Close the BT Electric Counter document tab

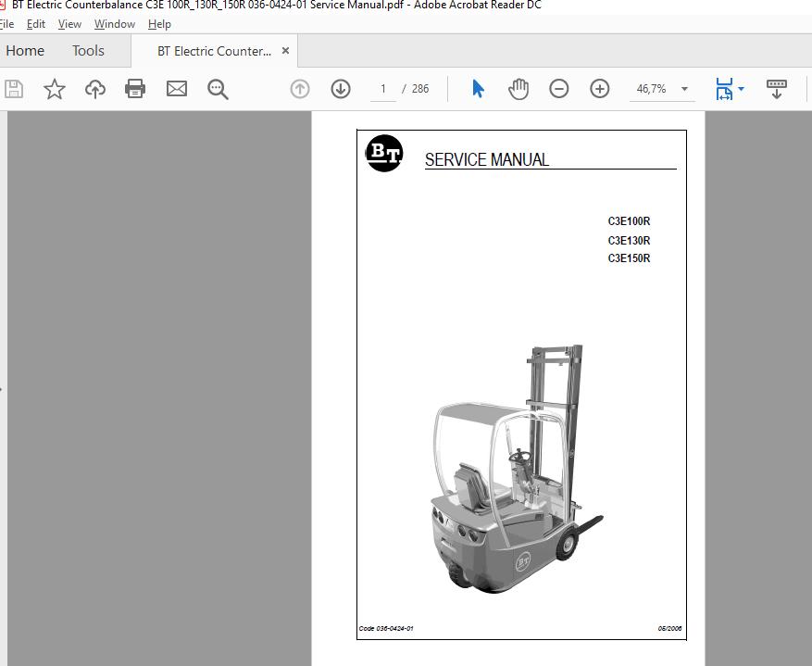pos(285,50)
